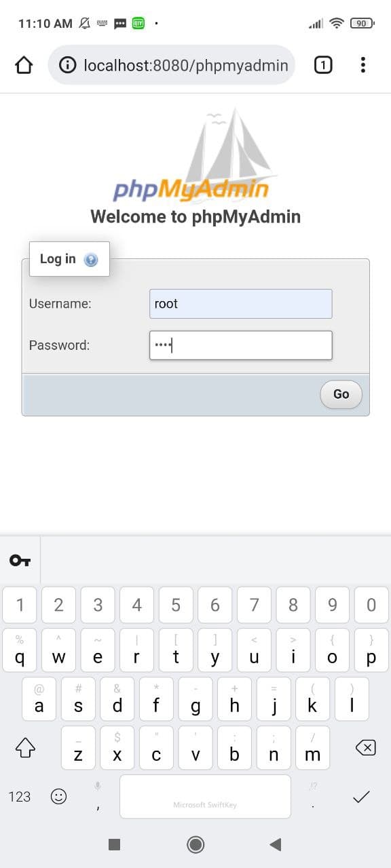Select the Username input field
391x868 pixels.
pyautogui.click(x=240, y=304)
